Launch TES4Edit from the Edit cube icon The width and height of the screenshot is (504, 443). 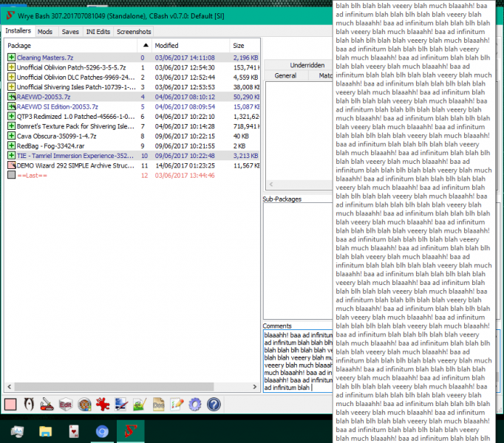coord(66,405)
